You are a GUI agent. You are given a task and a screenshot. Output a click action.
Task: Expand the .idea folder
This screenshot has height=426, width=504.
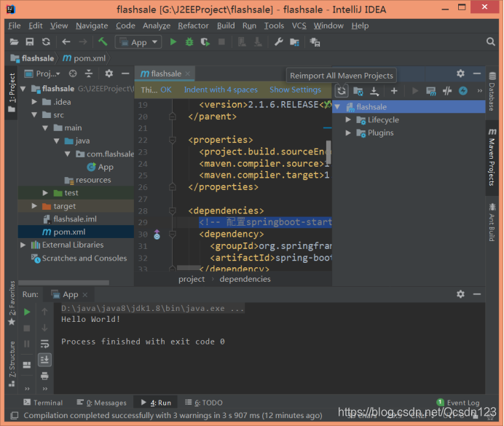pos(34,102)
